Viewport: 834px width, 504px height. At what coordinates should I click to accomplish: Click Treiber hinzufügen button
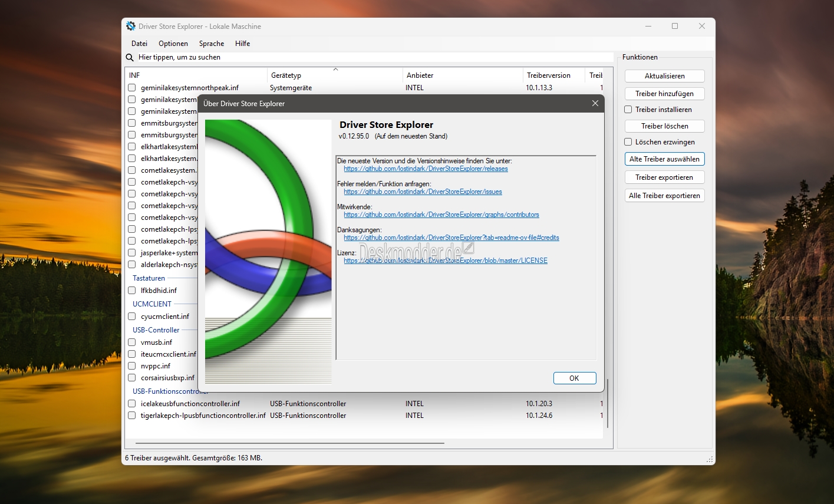coord(665,94)
